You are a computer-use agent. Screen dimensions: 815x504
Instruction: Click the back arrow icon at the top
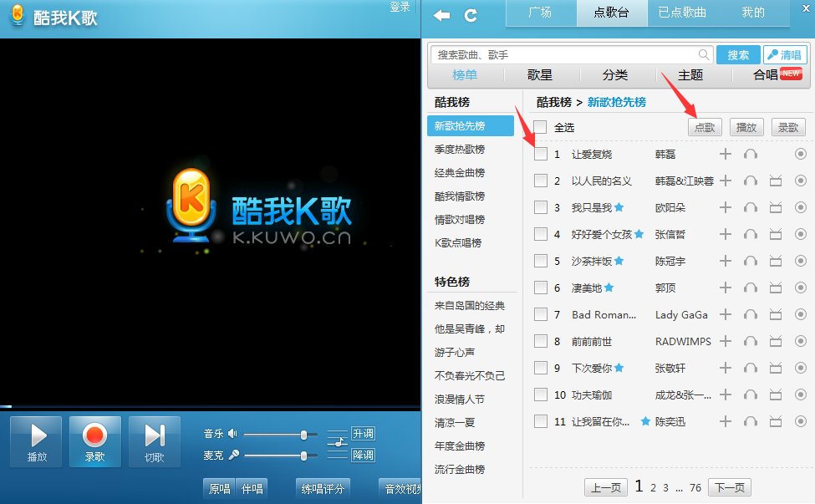[441, 13]
